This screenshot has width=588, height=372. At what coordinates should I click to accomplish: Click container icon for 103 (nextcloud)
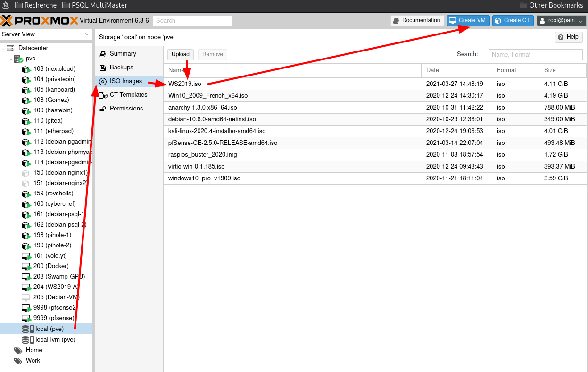point(26,69)
